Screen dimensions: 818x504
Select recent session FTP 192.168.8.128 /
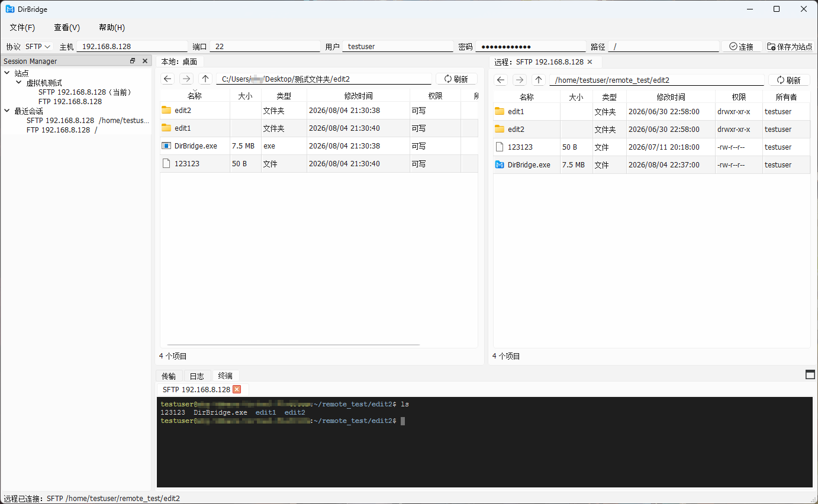(62, 130)
